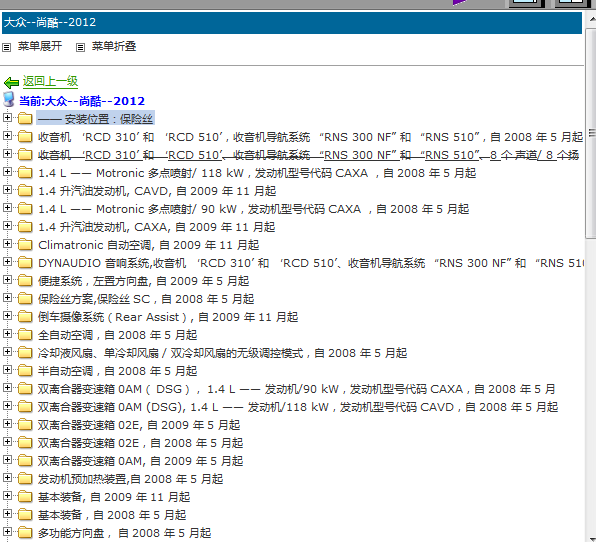596x542 pixels.
Task: Click 菜单展开 to expand all menus
Action: [40, 46]
